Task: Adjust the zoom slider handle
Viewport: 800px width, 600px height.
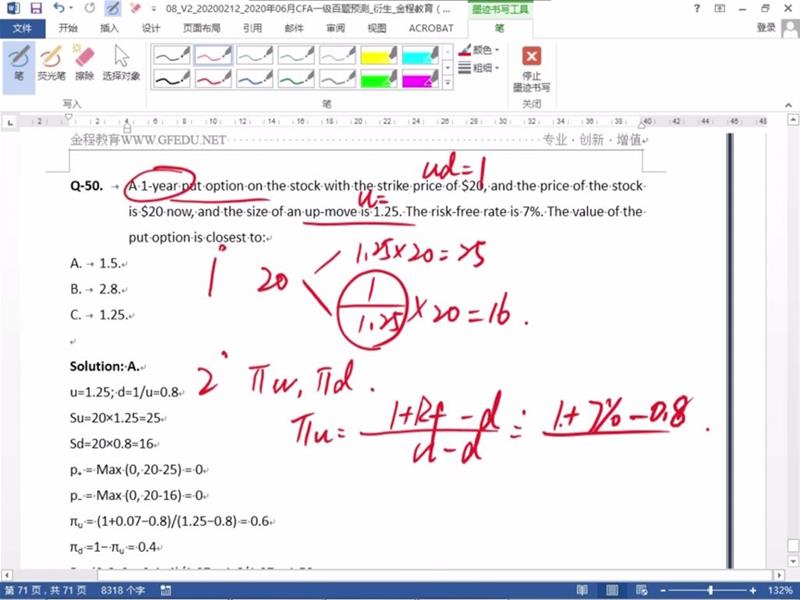Action: [x=710, y=590]
